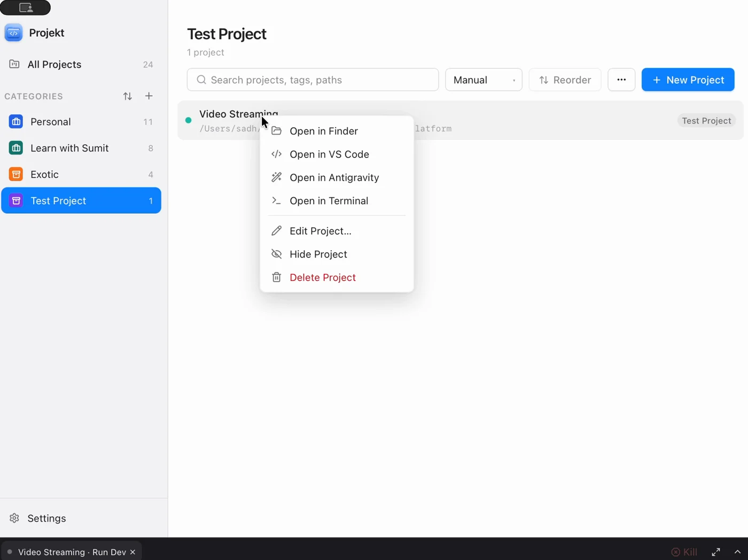The width and height of the screenshot is (748, 560).
Task: Click the New Project button
Action: coord(688,80)
